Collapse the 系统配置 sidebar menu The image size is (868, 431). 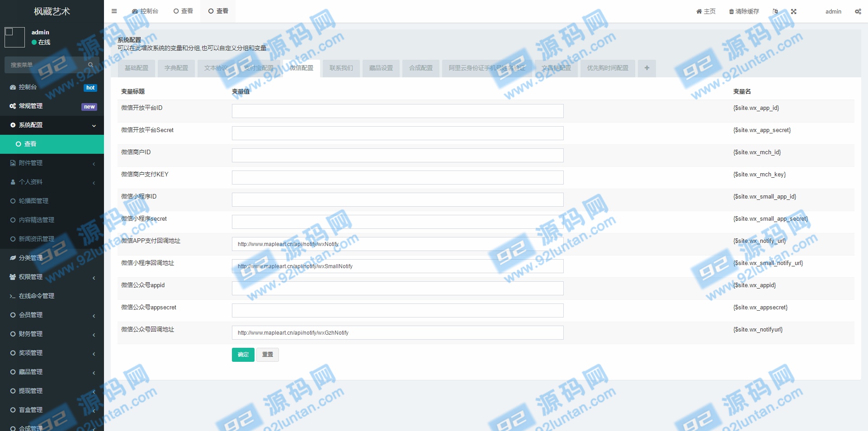(x=52, y=125)
